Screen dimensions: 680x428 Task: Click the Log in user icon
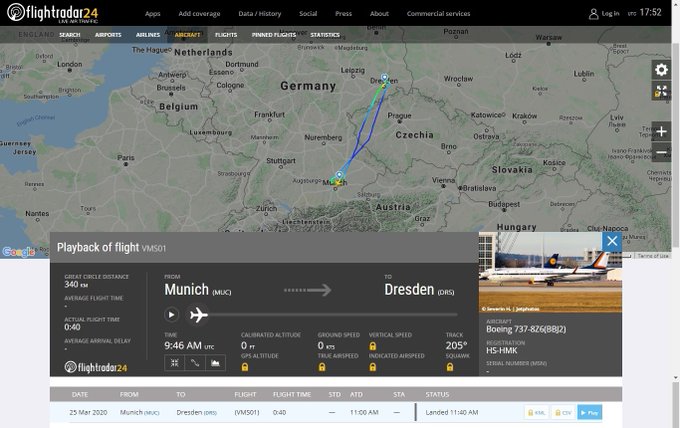593,14
